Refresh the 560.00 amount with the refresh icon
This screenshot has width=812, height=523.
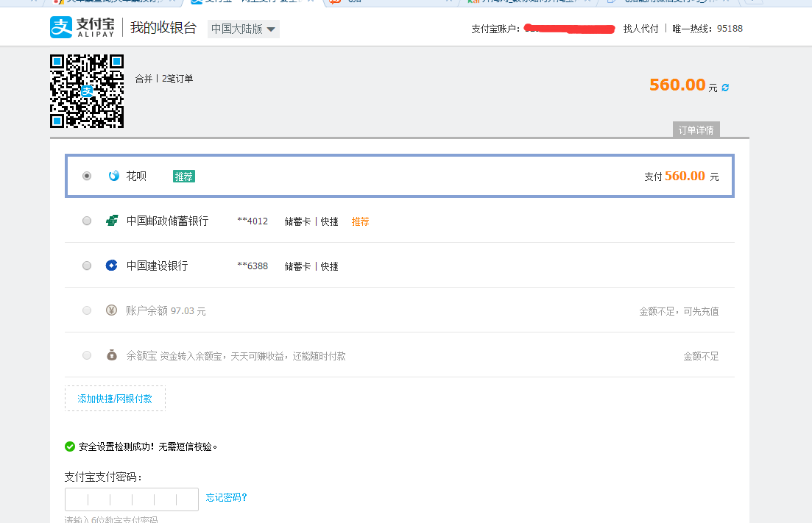pyautogui.click(x=724, y=86)
